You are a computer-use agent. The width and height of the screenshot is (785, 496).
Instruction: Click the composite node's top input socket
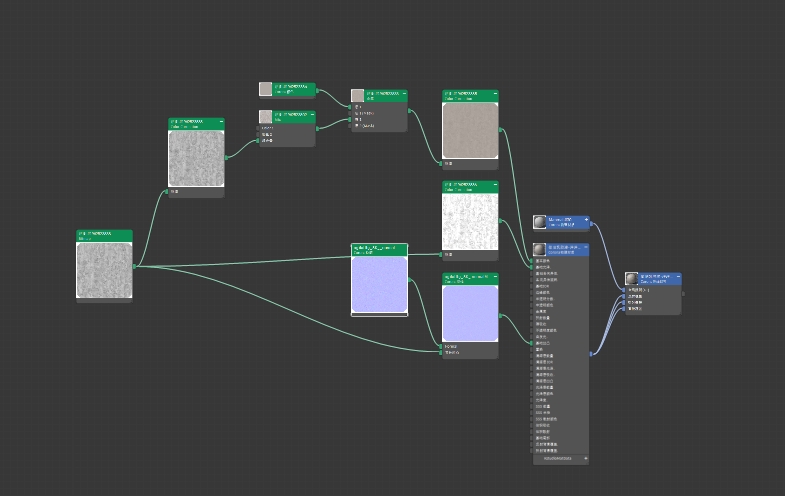pos(350,107)
